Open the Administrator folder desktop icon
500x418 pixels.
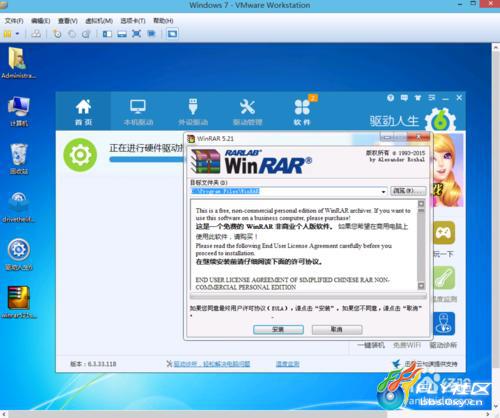18,63
